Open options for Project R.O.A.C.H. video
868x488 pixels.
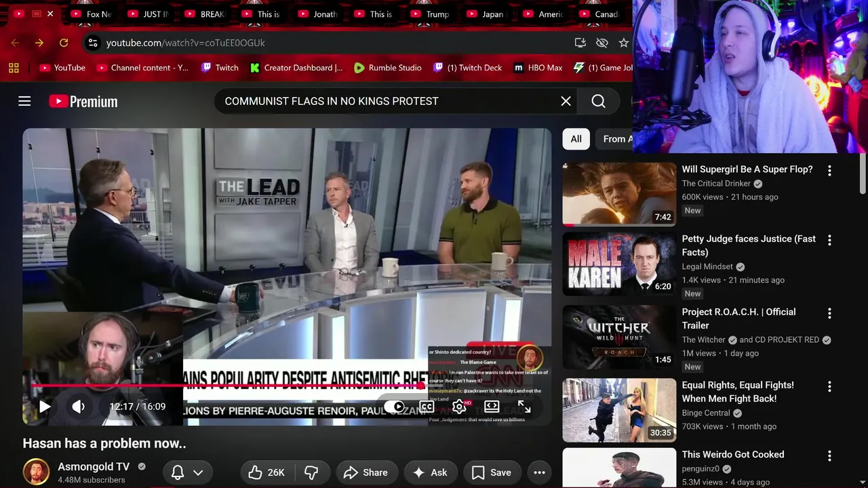point(829,314)
